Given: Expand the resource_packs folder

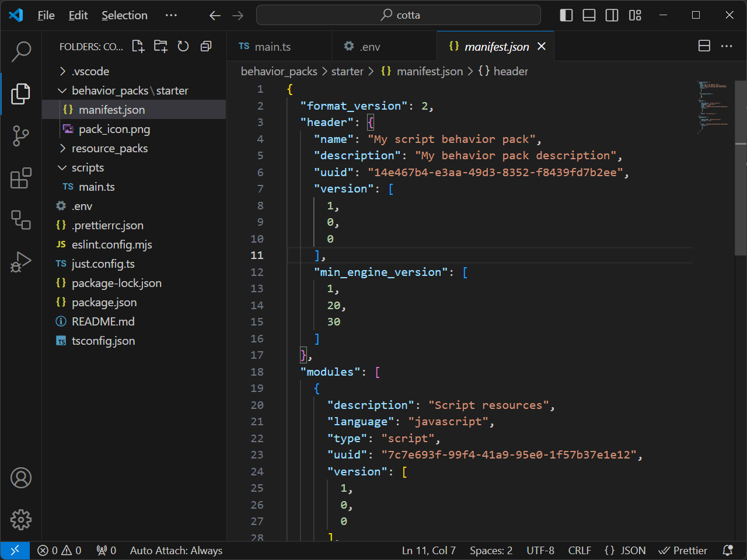Looking at the screenshot, I should click(134, 148).
